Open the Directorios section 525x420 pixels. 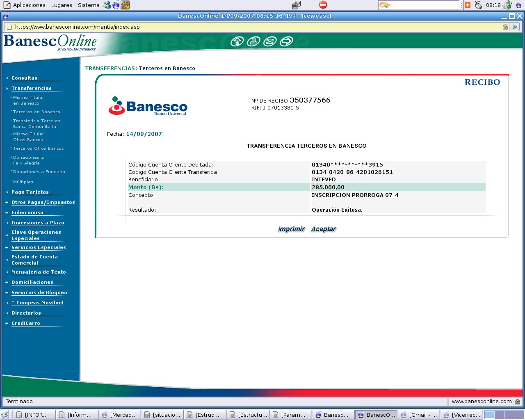click(26, 313)
